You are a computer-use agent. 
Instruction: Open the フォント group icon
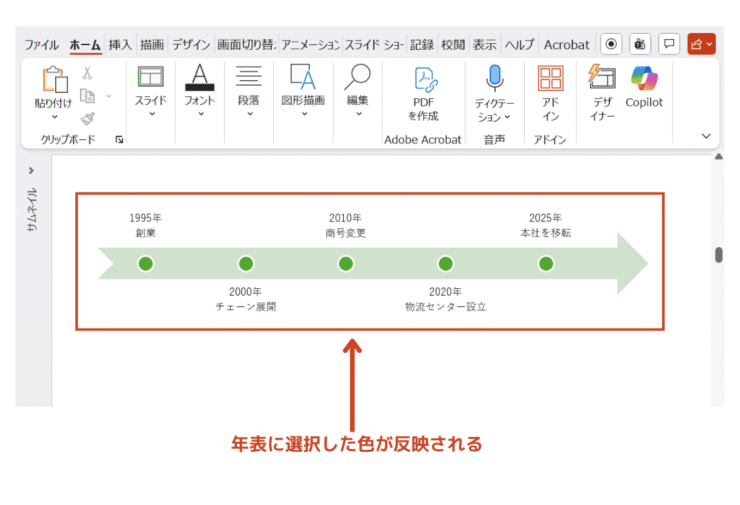coord(200,77)
